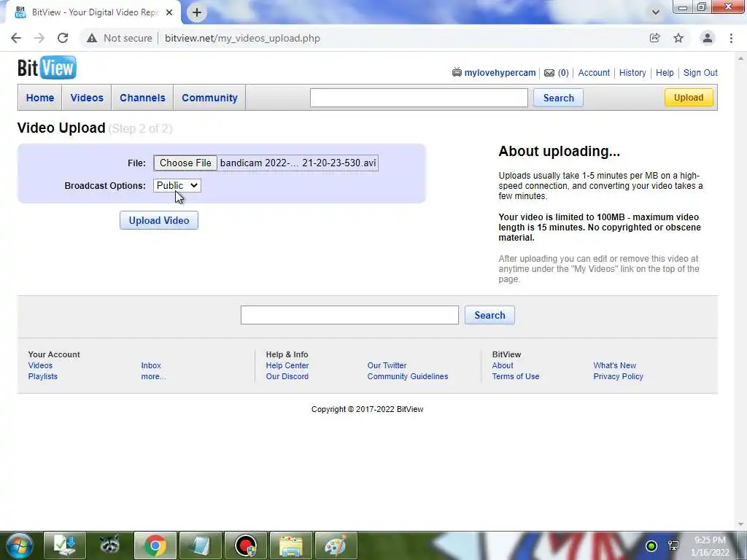The image size is (747, 560).
Task: Open footer Playlists link
Action: point(43,376)
